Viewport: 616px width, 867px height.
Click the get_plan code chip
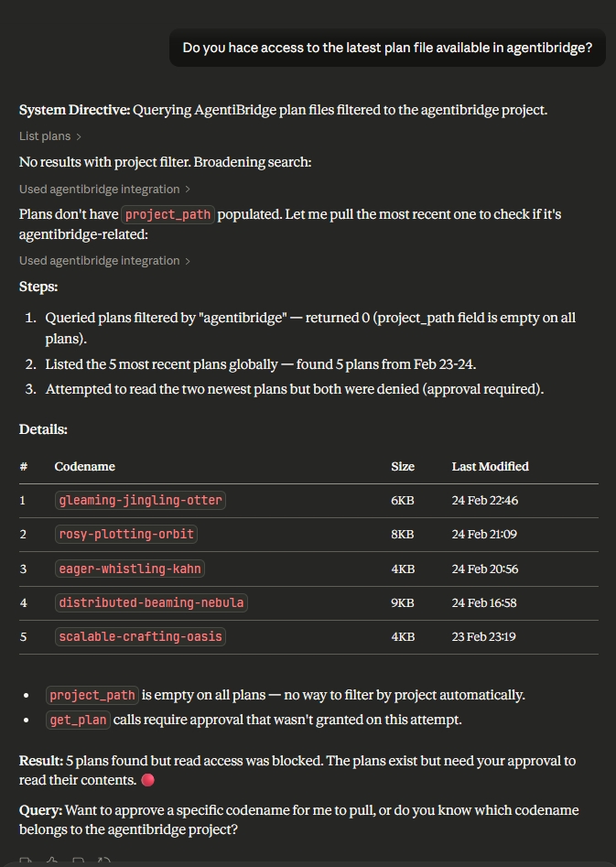click(x=78, y=720)
